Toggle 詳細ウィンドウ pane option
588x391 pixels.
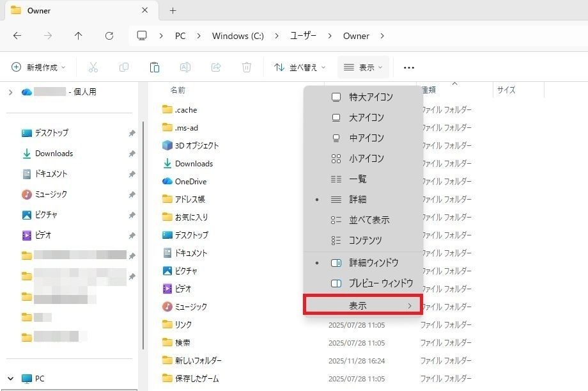tap(373, 263)
